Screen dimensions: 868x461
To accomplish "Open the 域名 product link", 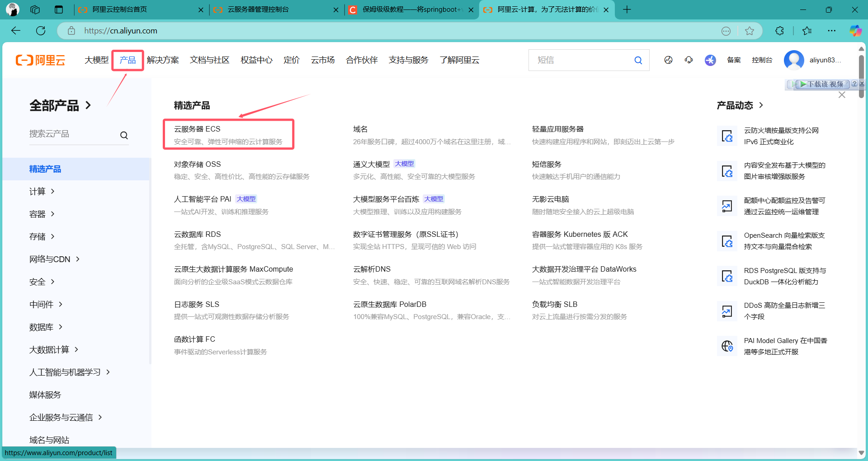I will (x=360, y=129).
